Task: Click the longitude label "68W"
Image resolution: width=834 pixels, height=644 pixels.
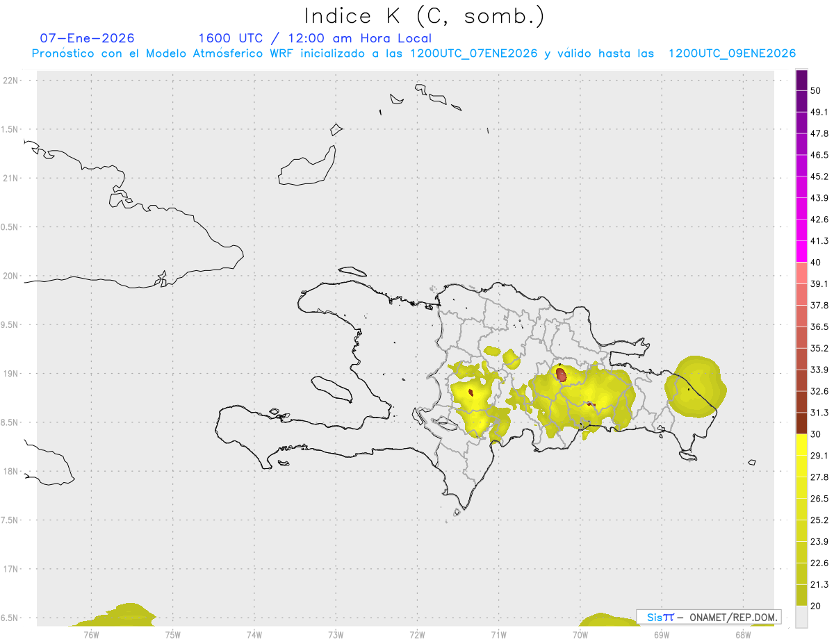Action: point(743,634)
